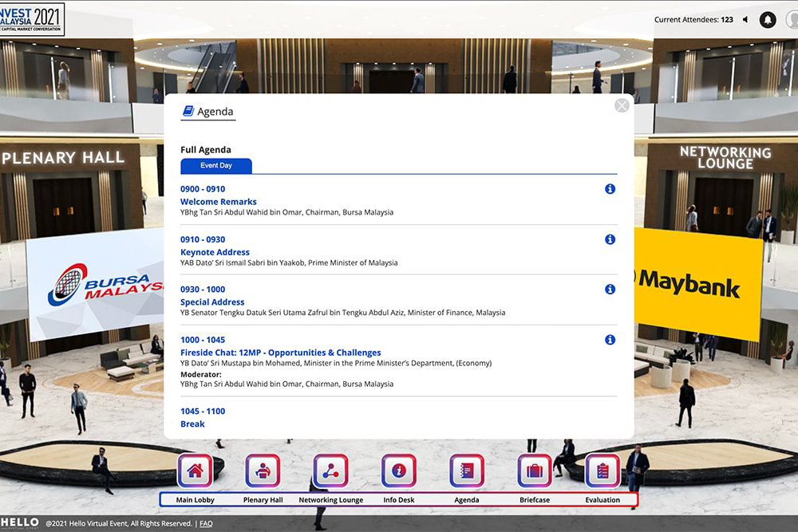Click the 1000 - 1045 time slot
The width and height of the screenshot is (798, 532).
(x=203, y=340)
